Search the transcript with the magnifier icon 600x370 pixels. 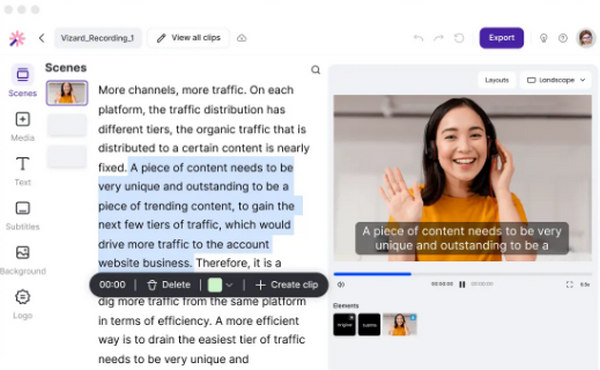(x=315, y=70)
